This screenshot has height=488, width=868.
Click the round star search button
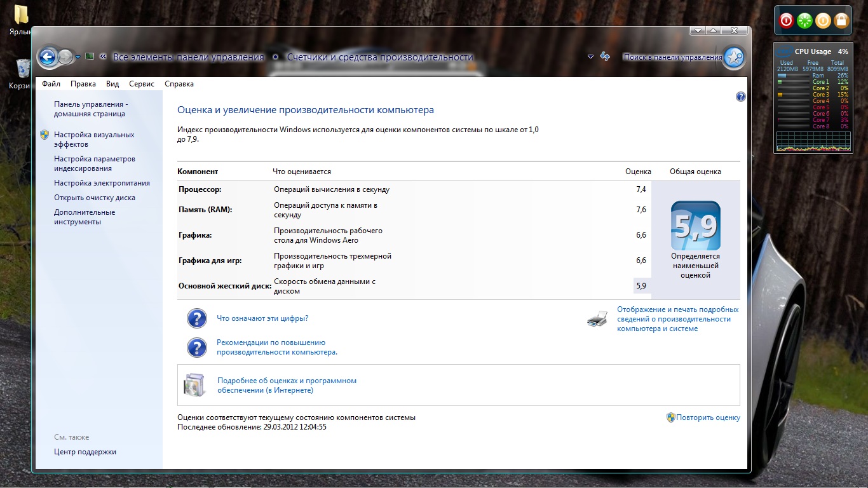734,57
